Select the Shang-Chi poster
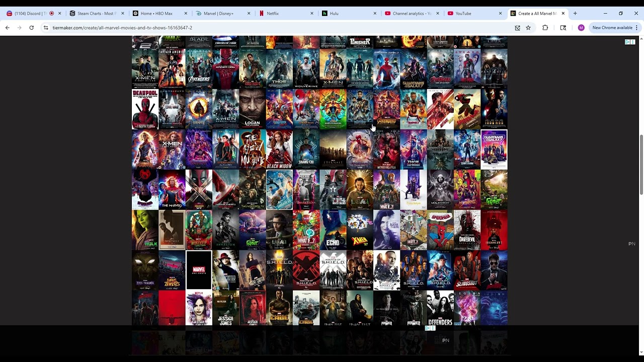Screen dimensions: 644x362 tap(306, 149)
